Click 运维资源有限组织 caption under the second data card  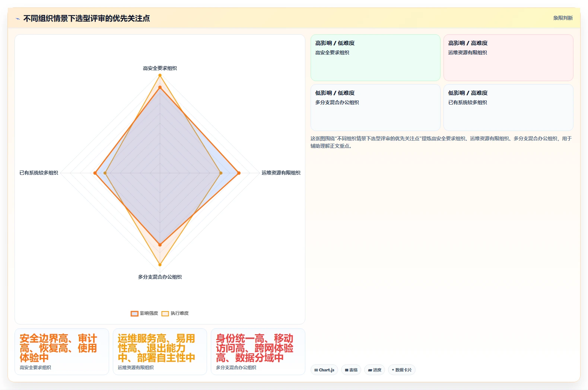pyautogui.click(x=136, y=367)
